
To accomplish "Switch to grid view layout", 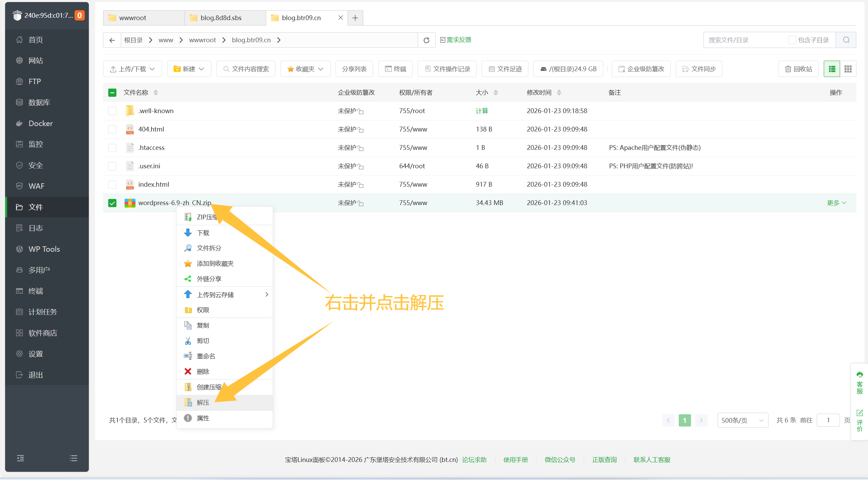I will pos(848,68).
